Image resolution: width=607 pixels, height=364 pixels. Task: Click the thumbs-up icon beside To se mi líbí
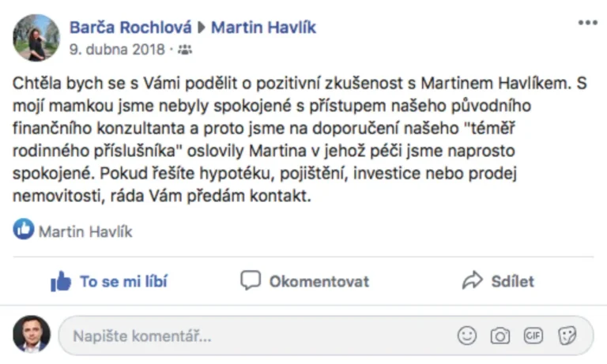click(60, 281)
